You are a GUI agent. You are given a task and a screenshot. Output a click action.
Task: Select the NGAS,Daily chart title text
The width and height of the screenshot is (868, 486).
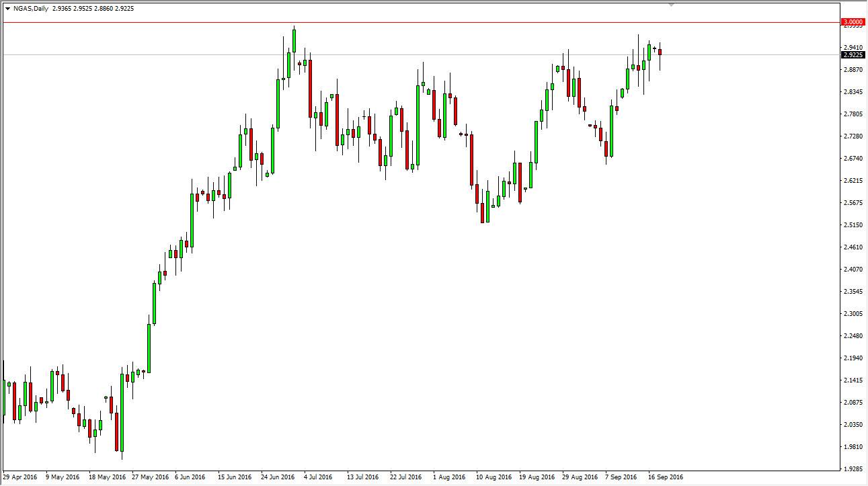click(31, 9)
